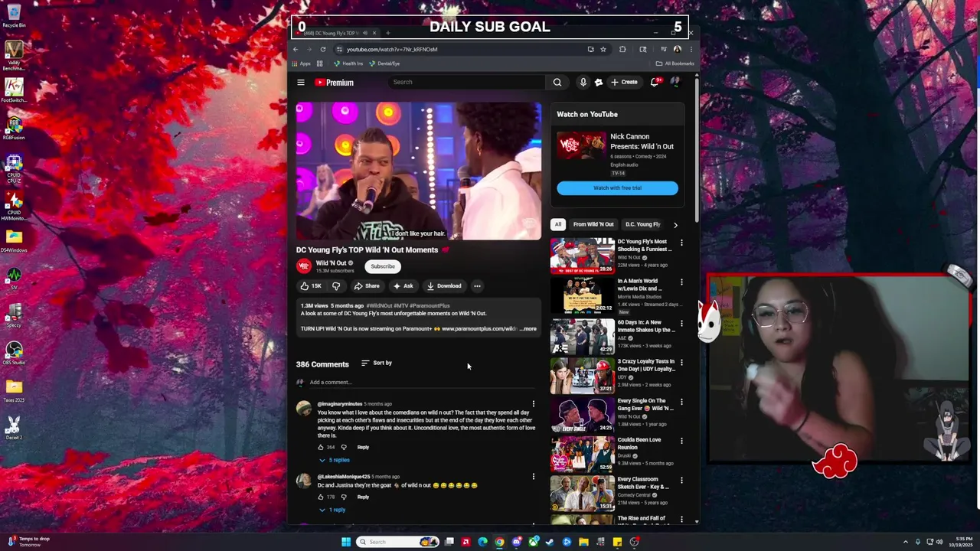This screenshot has width=980, height=551.
Task: Select Speccy desktop shortcut
Action: [x=14, y=316]
